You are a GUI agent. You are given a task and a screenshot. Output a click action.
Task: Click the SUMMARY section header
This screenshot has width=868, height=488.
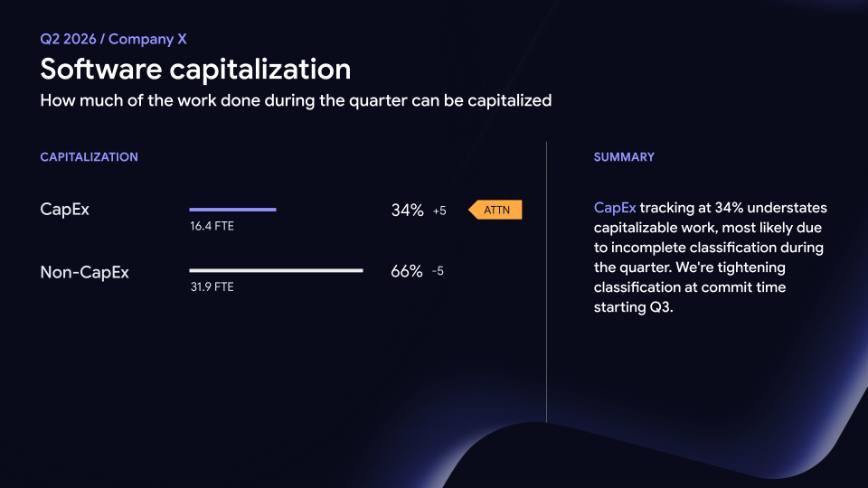coord(624,157)
